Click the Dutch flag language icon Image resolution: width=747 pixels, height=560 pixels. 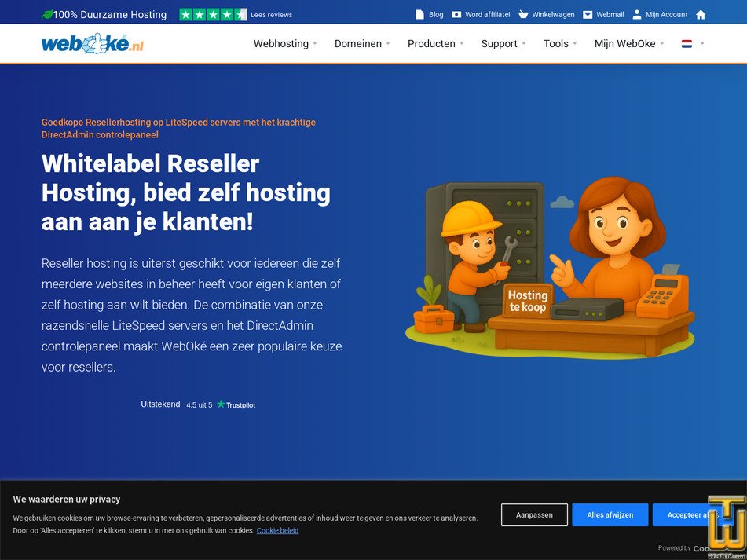tap(687, 44)
